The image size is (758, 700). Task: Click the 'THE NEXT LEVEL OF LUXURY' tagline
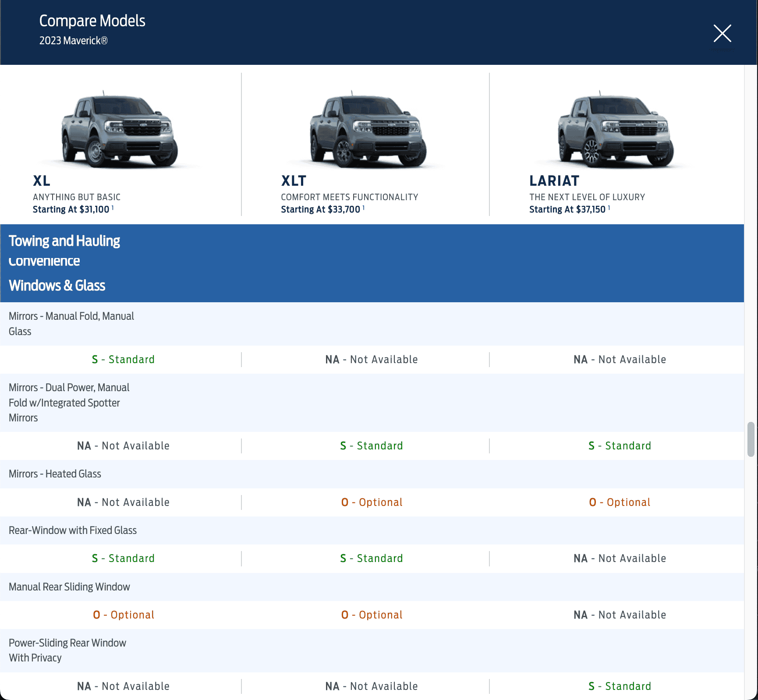(x=587, y=197)
